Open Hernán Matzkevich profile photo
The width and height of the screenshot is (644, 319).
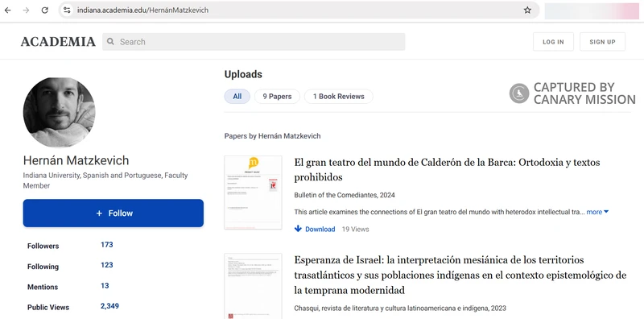[x=59, y=112]
